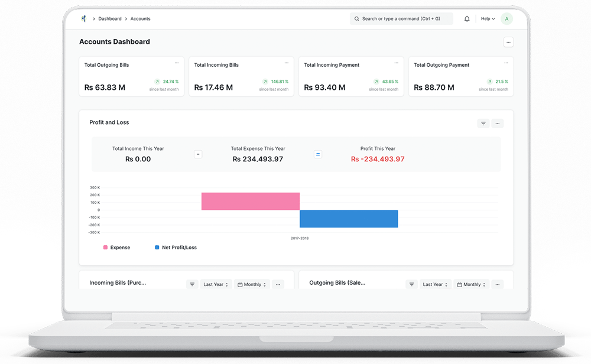Click the search command bar
591x364 pixels.
401,18
